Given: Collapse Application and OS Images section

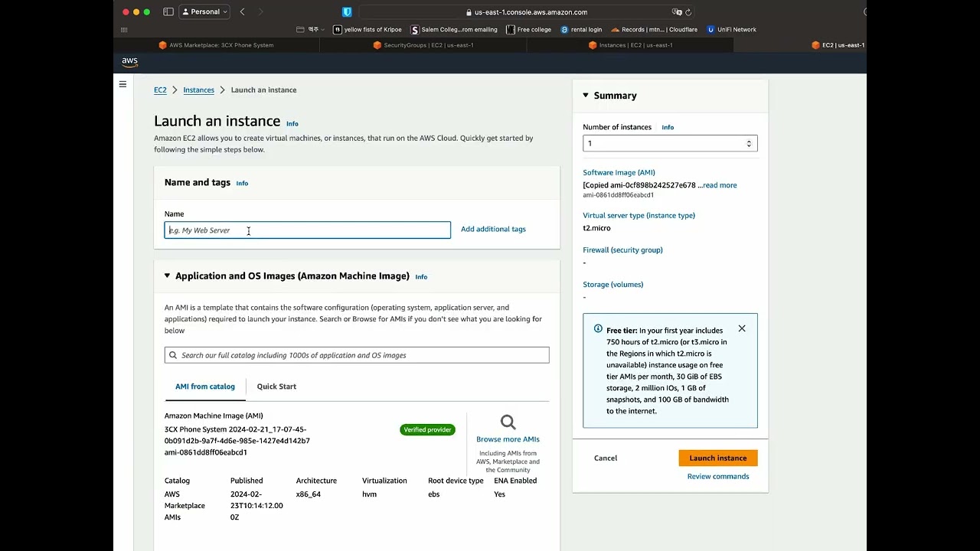Looking at the screenshot, I should [167, 275].
